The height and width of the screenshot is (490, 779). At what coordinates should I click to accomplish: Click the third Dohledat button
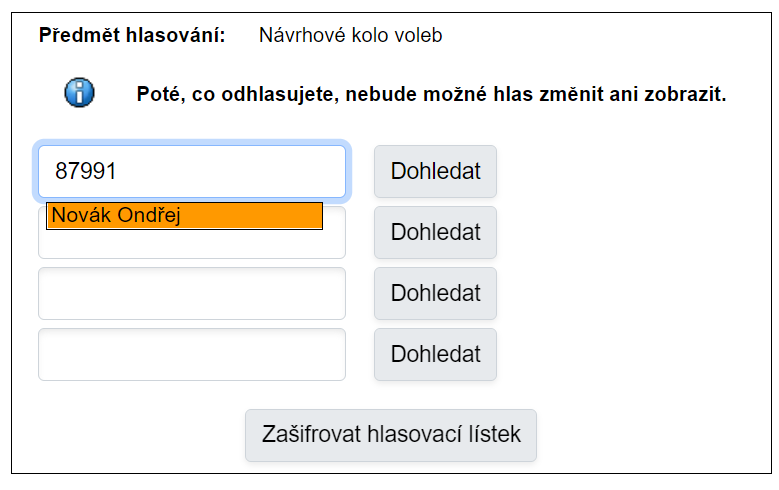pos(435,294)
